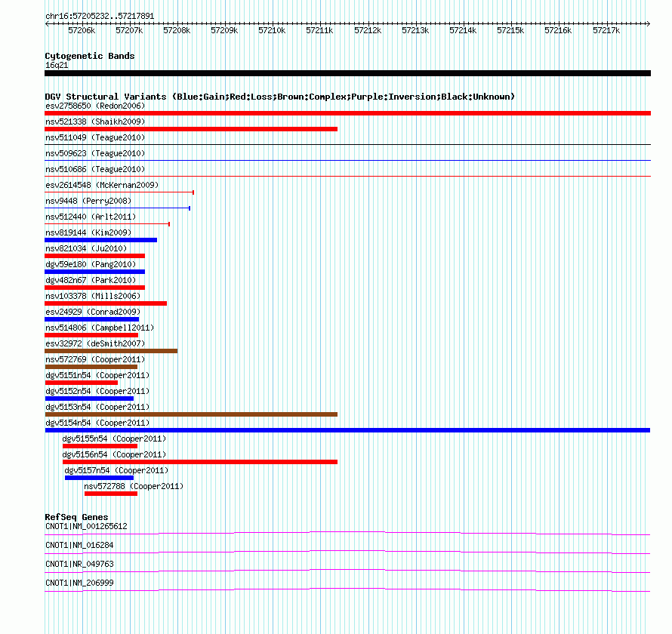Click the chr16:57205232..57217891 coordinate label
The height and width of the screenshot is (634, 672).
pos(100,16)
